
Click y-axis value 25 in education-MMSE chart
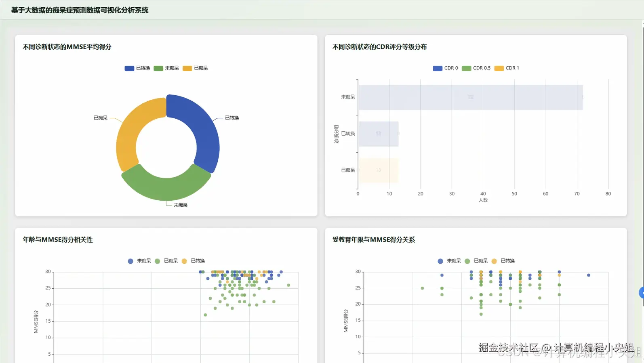click(x=358, y=288)
